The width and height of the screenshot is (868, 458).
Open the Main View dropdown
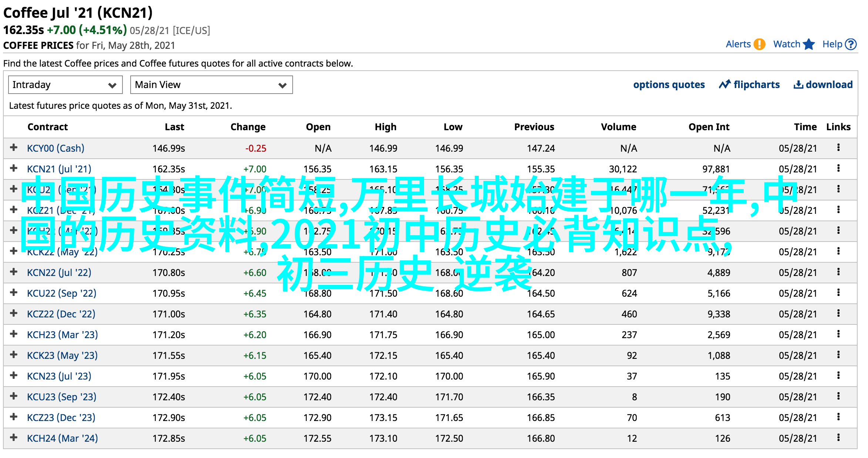211,85
